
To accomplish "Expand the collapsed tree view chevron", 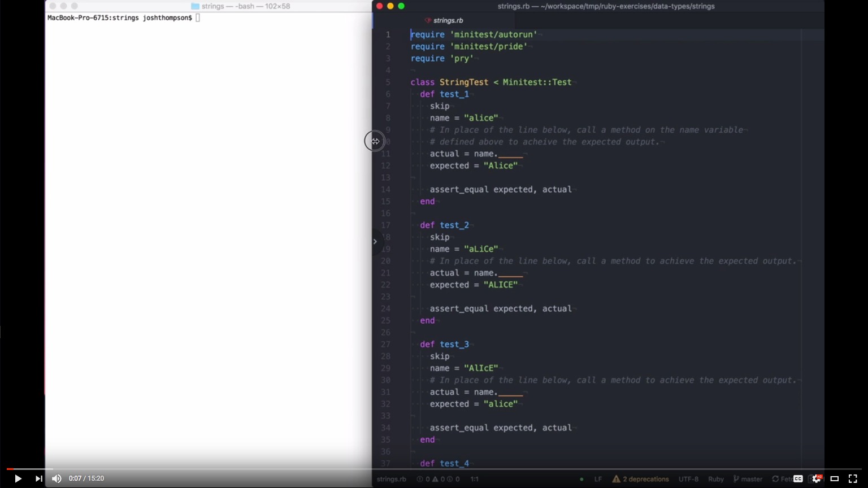I will 375,242.
